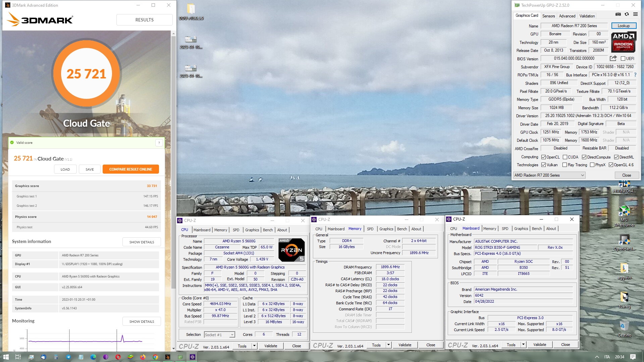Screen dimensions: 644x362
Task: Toggle the UEFI checkbox in GPU-Z
Action: click(x=623, y=59)
